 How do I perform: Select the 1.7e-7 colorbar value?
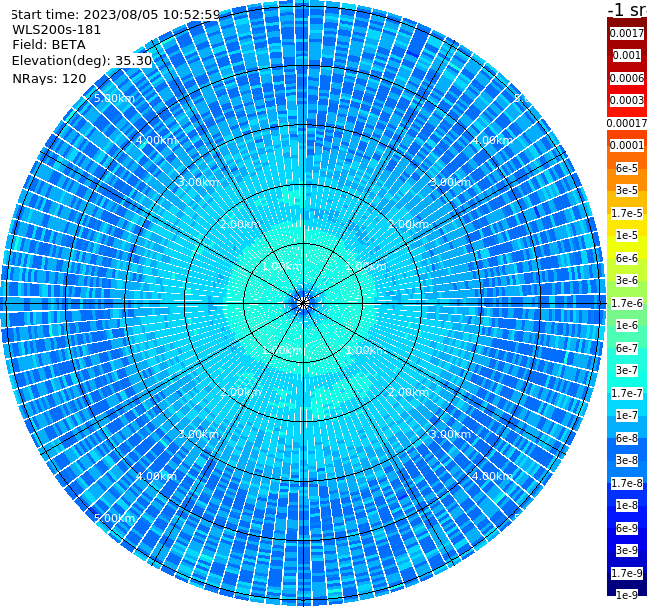click(627, 393)
